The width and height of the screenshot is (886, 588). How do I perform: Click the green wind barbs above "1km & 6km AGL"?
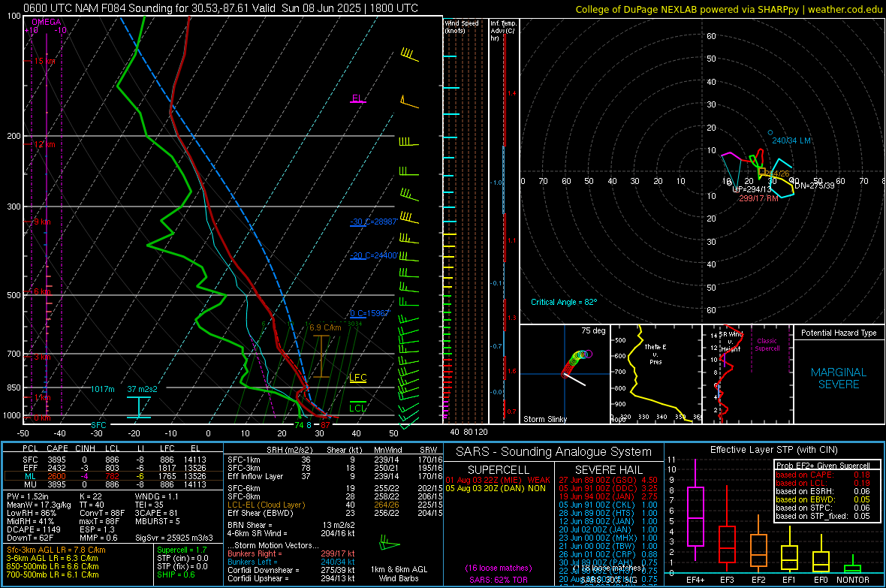390,543
